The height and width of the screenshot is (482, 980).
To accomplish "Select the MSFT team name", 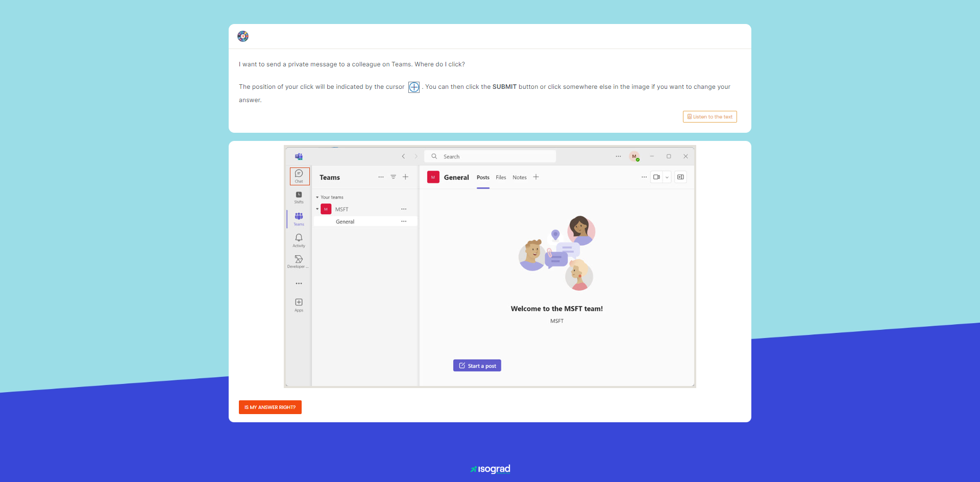I will pyautogui.click(x=342, y=209).
